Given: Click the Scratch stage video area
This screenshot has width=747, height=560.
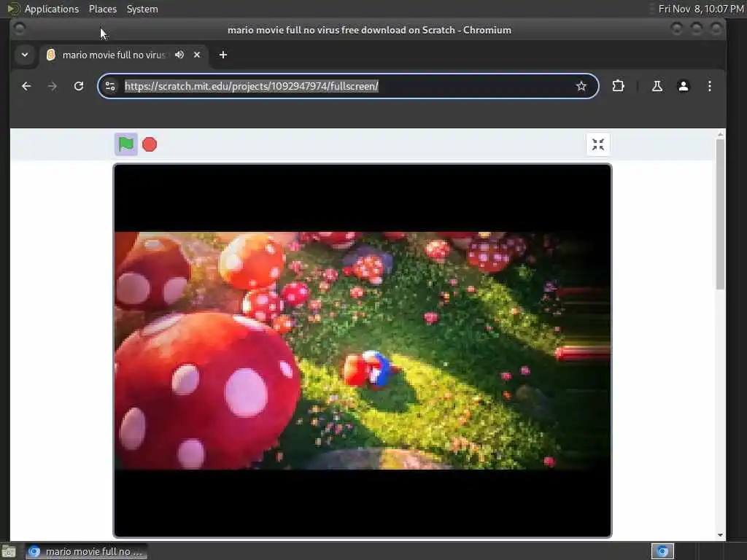Looking at the screenshot, I should [362, 351].
